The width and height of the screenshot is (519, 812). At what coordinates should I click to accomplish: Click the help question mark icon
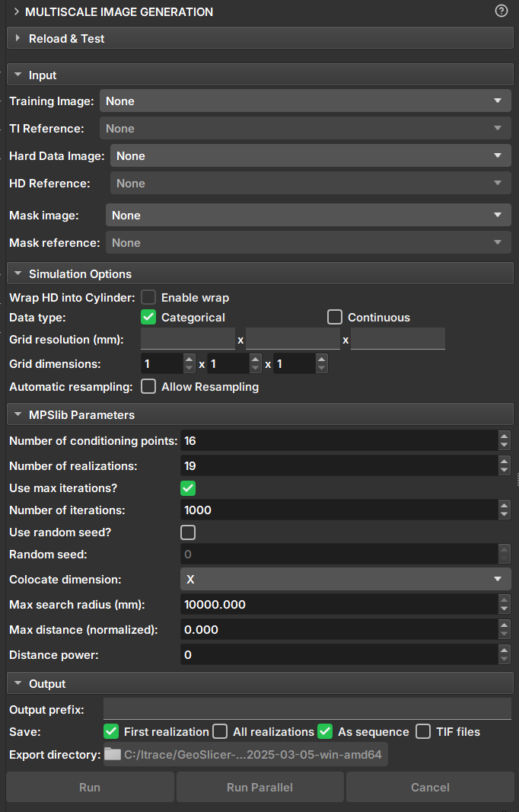pyautogui.click(x=501, y=11)
